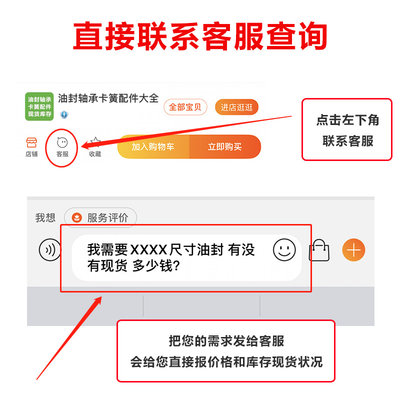Add item via 加入购物车 button

pos(153,147)
